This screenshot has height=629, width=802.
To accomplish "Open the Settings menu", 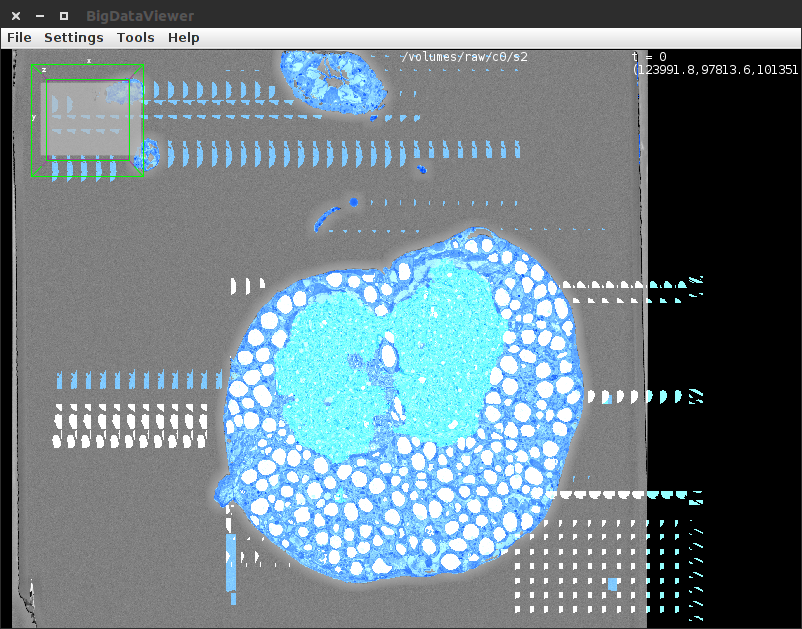I will point(73,37).
